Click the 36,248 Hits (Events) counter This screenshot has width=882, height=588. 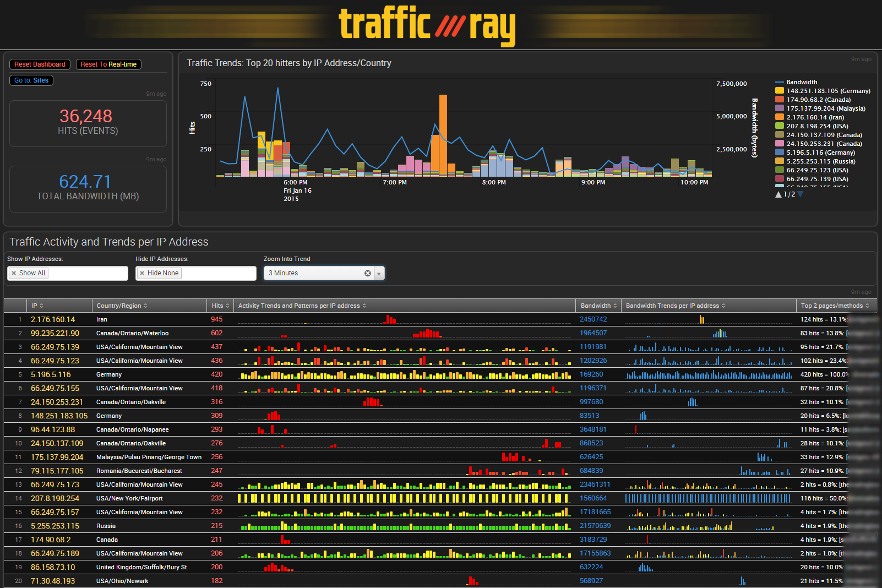tap(88, 122)
